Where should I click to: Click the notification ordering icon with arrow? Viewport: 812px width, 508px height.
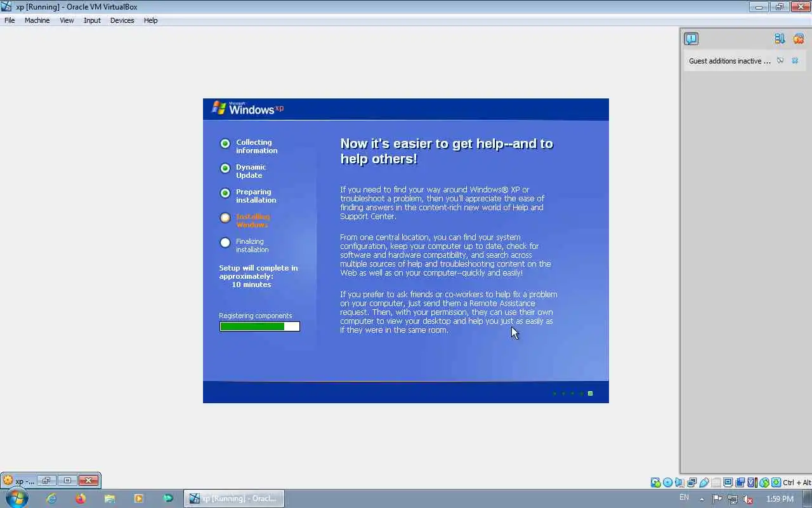(780, 39)
